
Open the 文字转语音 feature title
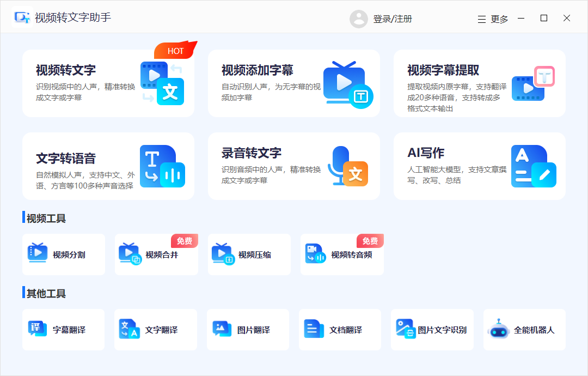(66, 159)
